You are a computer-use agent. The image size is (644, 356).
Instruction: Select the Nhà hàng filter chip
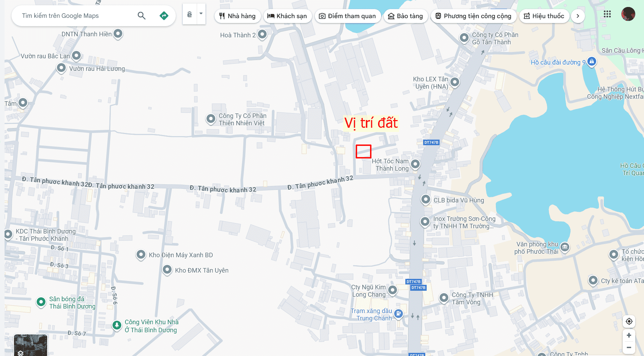238,16
